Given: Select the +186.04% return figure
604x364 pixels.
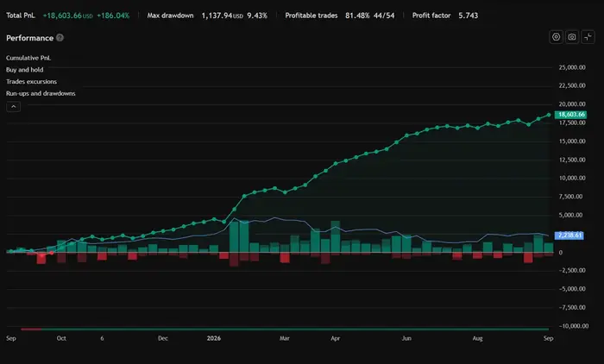Looking at the screenshot, I should tap(113, 16).
